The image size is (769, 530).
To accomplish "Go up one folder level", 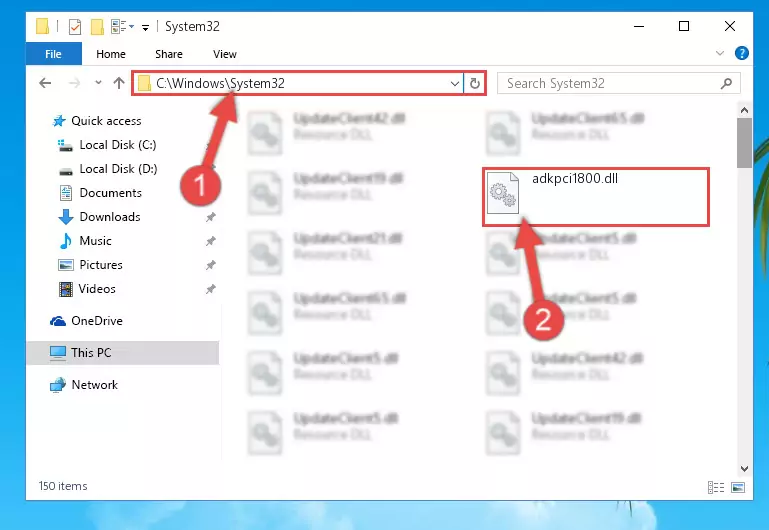I will point(119,83).
